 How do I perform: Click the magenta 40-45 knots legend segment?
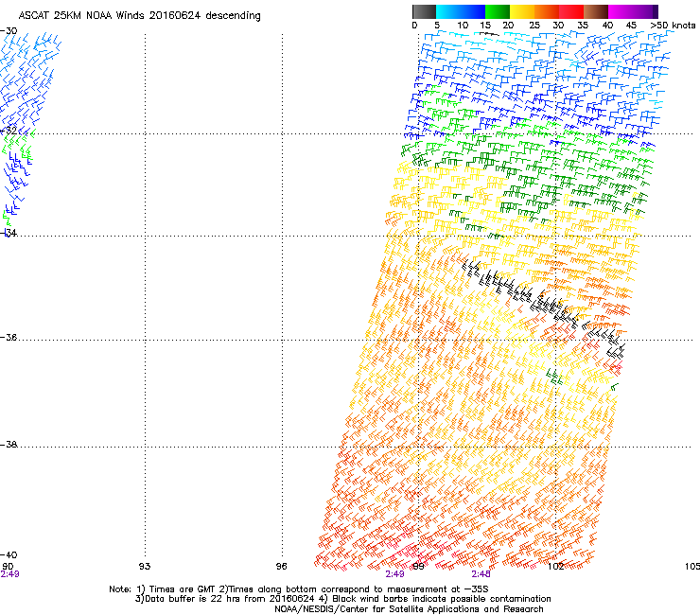621,11
